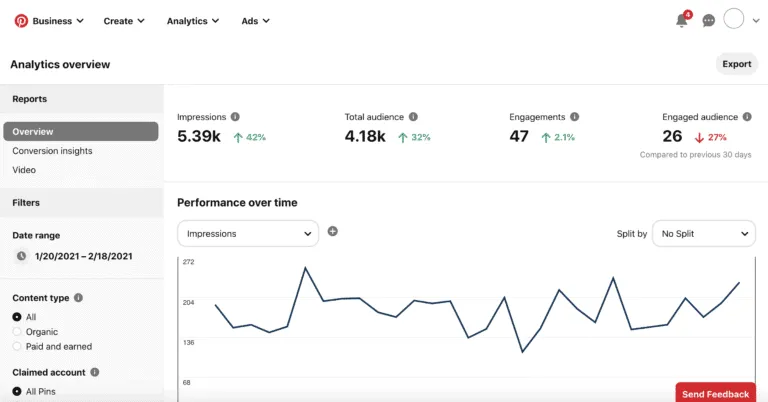Change the 1/20/2021 – 2/18/2021 date range
This screenshot has width=768, height=402.
point(83,256)
